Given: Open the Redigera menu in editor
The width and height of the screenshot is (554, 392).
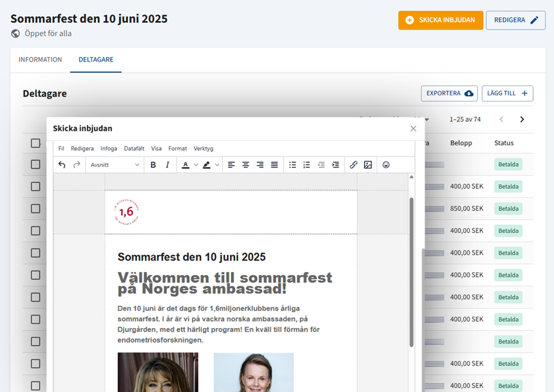Looking at the screenshot, I should point(82,149).
